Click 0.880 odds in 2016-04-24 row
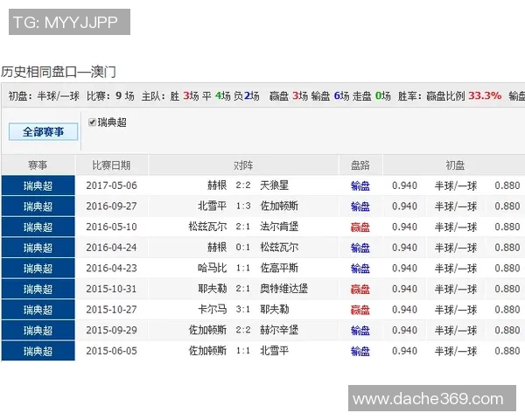Image resolution: width=525 pixels, height=420 pixels. pyautogui.click(x=507, y=248)
